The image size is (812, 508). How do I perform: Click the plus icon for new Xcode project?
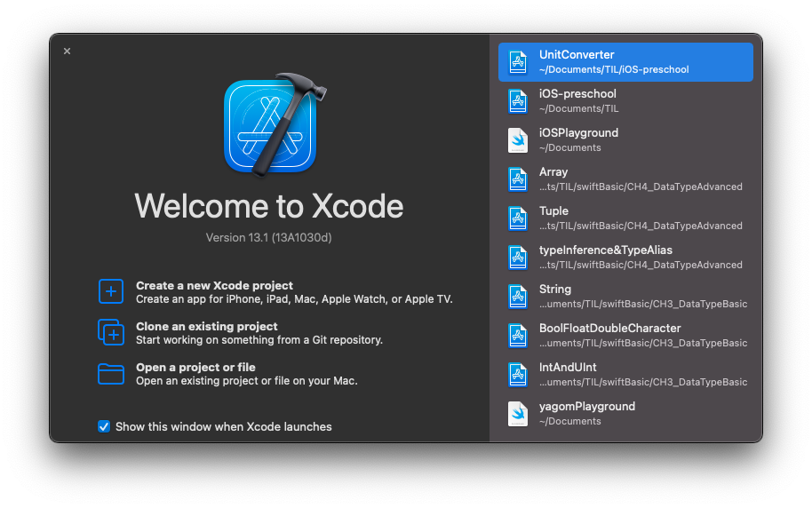[x=111, y=291]
